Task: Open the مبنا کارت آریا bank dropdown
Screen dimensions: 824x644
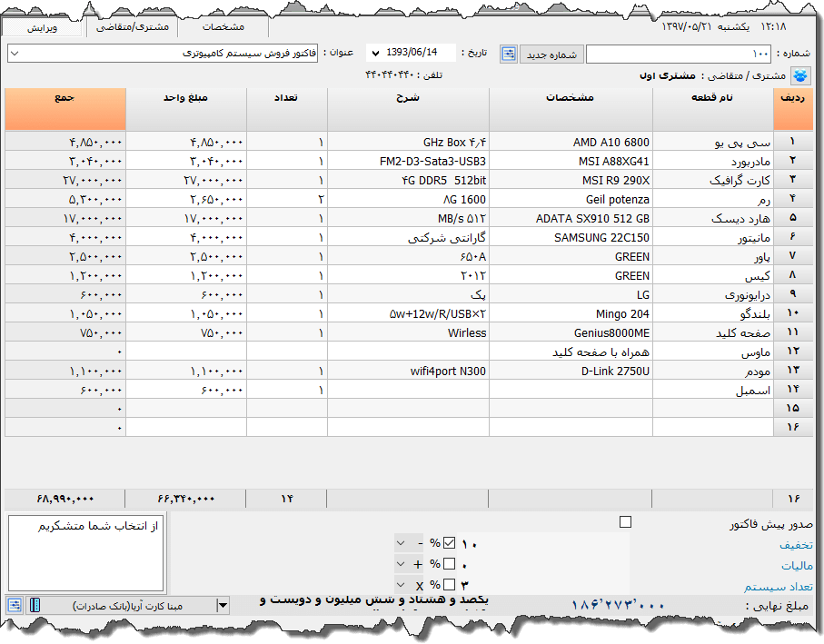Action: tap(223, 605)
